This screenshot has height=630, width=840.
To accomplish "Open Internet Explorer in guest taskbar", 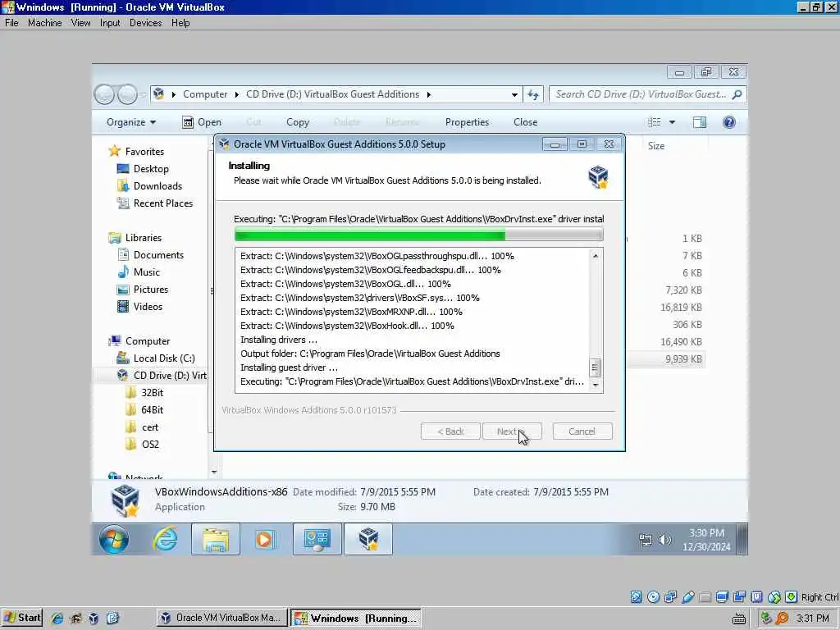I will click(x=165, y=538).
